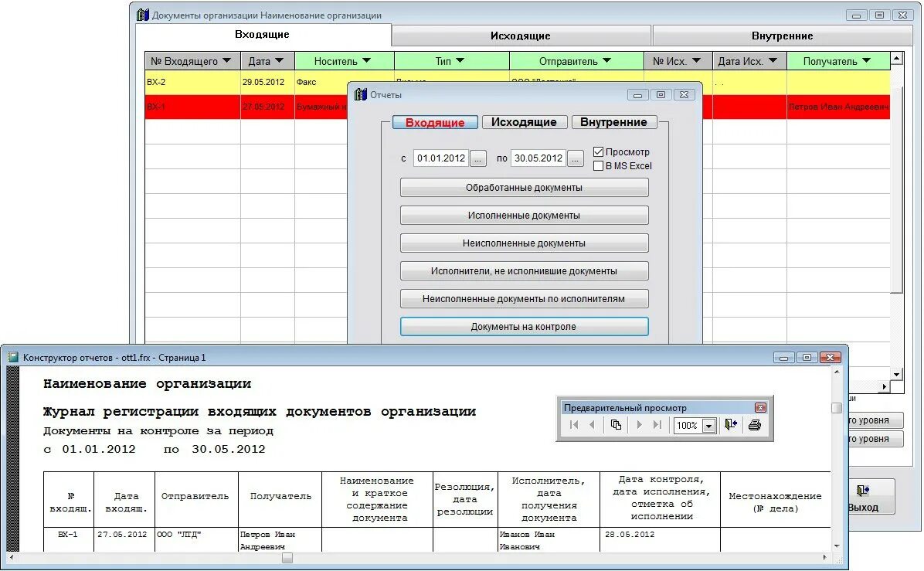
Task: Click the Документы на контроле report button
Action: point(524,326)
